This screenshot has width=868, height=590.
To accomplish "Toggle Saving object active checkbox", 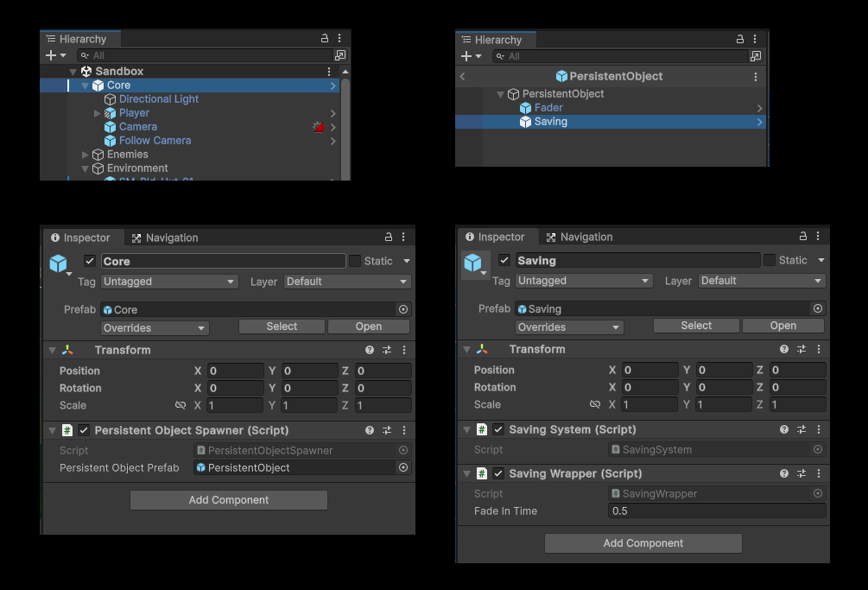I will (504, 260).
